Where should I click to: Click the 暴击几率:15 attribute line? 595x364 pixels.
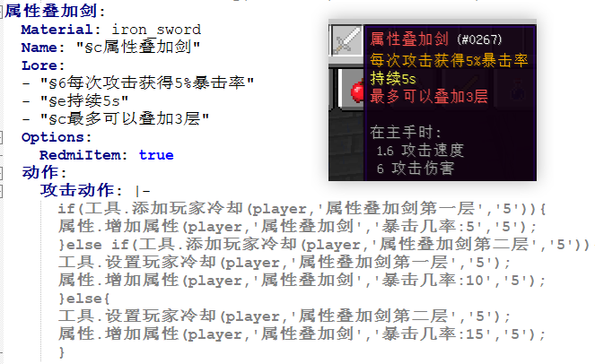pyautogui.click(x=302, y=334)
